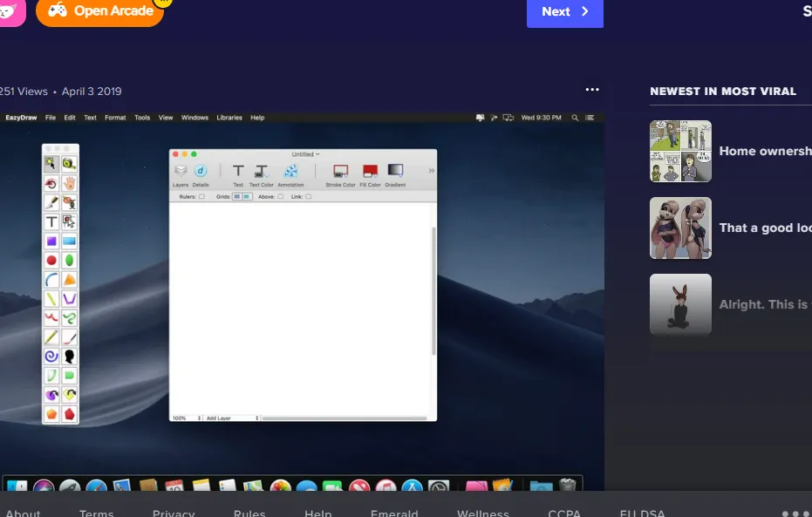The height and width of the screenshot is (517, 812).
Task: Click the Spotlight search icon in menu bar
Action: click(x=575, y=118)
